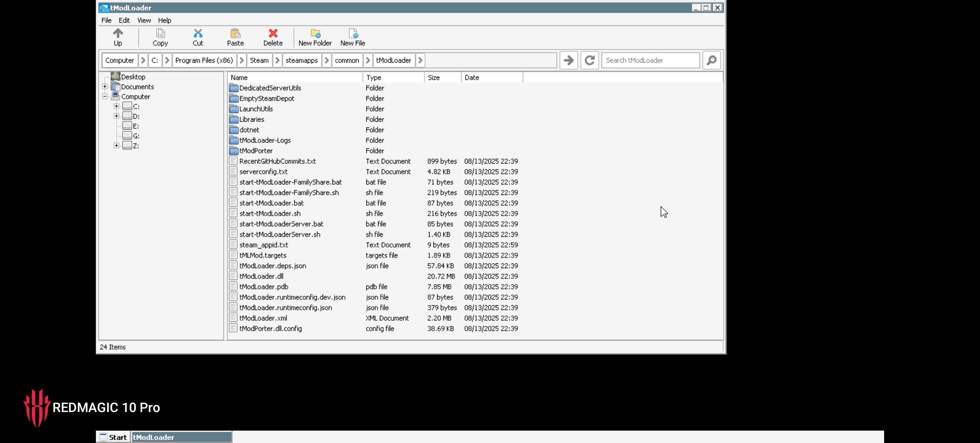The width and height of the screenshot is (980, 443).
Task: Open the File menu
Action: 106,20
